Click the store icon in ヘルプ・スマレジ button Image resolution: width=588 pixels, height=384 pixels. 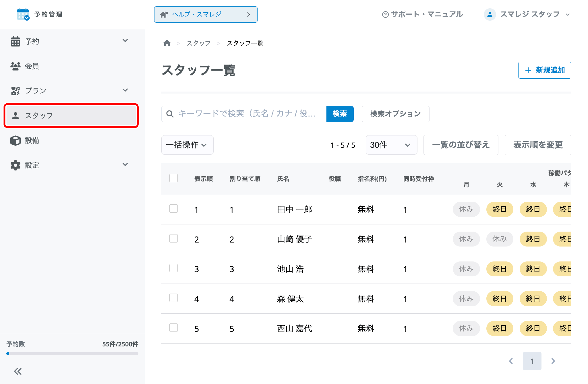[164, 15]
